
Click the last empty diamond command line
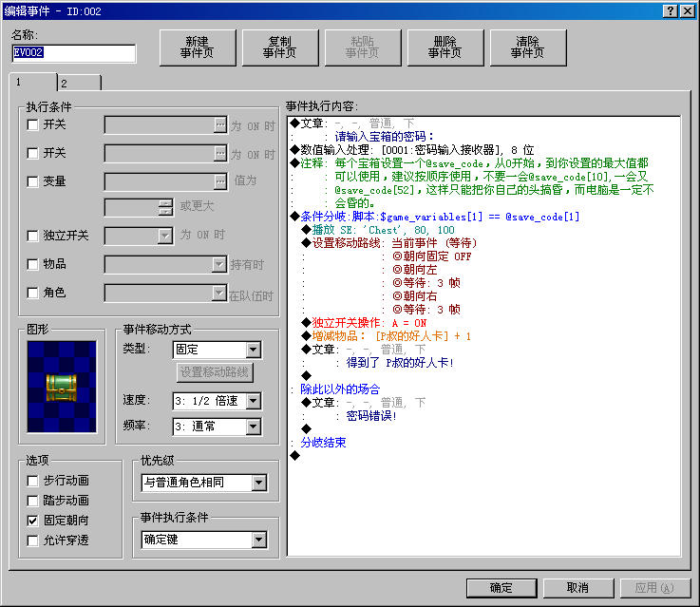coord(295,456)
